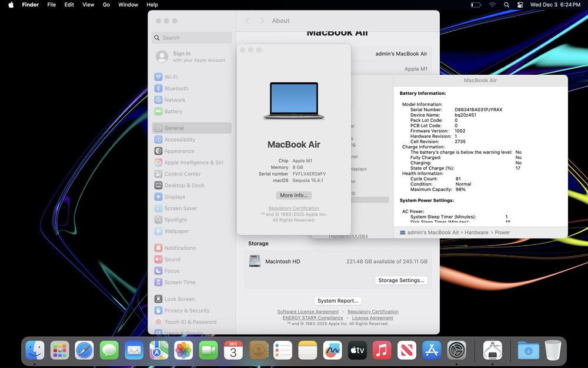Open Accessibility settings
Viewport: 588px width, 368px height.
click(x=192, y=140)
